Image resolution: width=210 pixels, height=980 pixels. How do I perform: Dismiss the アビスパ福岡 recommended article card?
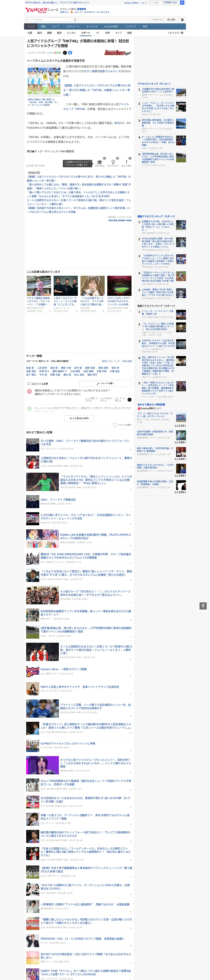pyautogui.click(x=50, y=311)
